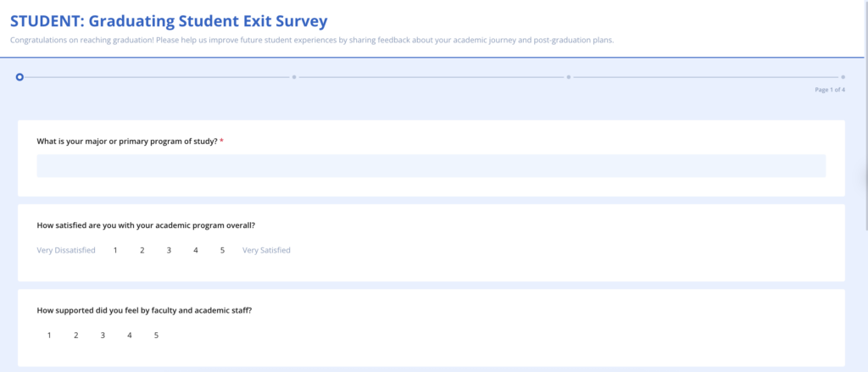Click the Very Dissatisfied scale label
The image size is (868, 372).
[66, 250]
